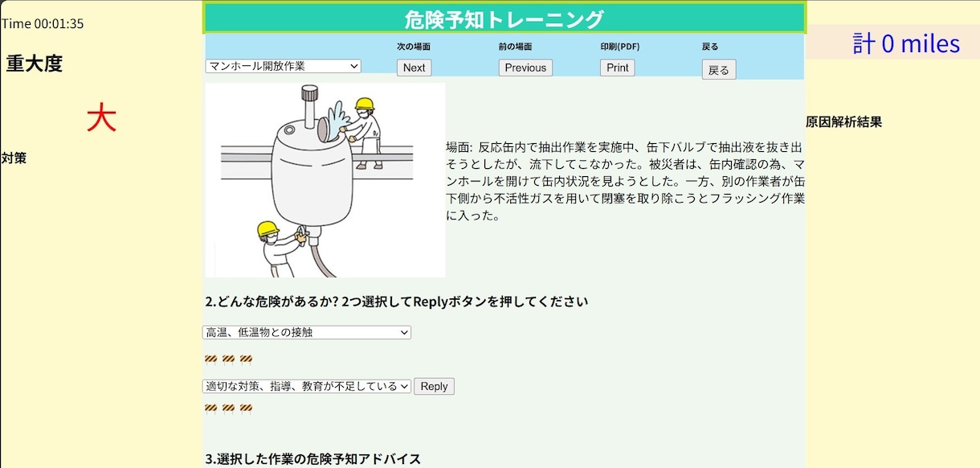Screen dimensions: 980x468
Task: Click the 2.どんな危険があるか question heading
Action: [x=397, y=302]
